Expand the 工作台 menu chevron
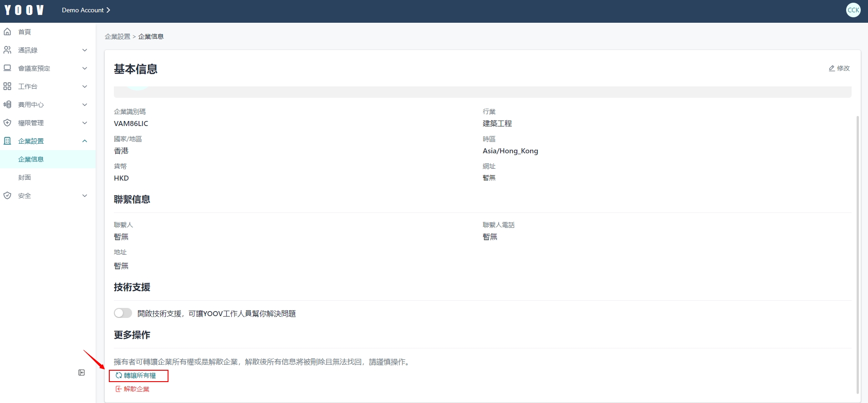868x403 pixels. point(85,86)
